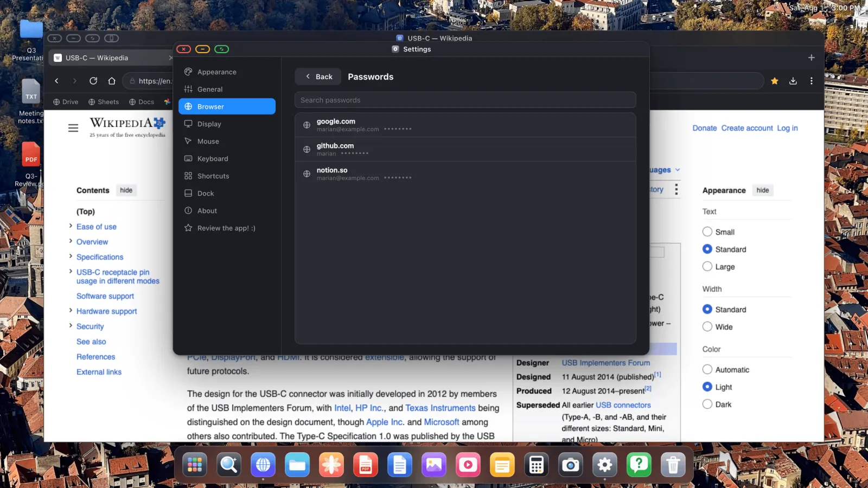The image size is (868, 488).
Task: Click globe icon beside github.com entry
Action: 307,150
